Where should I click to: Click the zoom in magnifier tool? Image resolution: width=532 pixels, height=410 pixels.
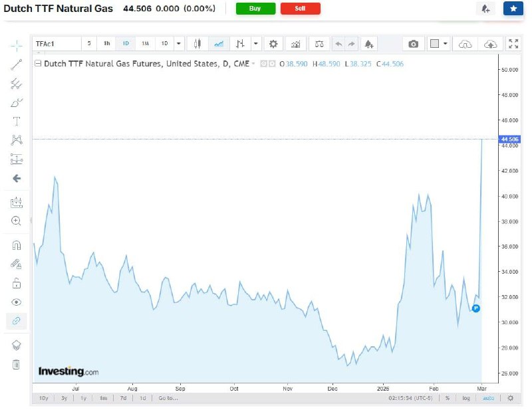tap(17, 221)
